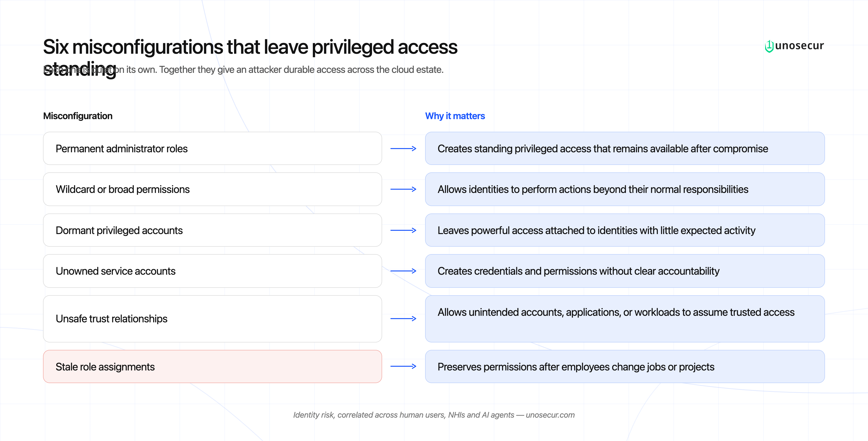Click the arrow beside Permanent administrator roles
Screen dimensions: 868x441
pos(403,149)
